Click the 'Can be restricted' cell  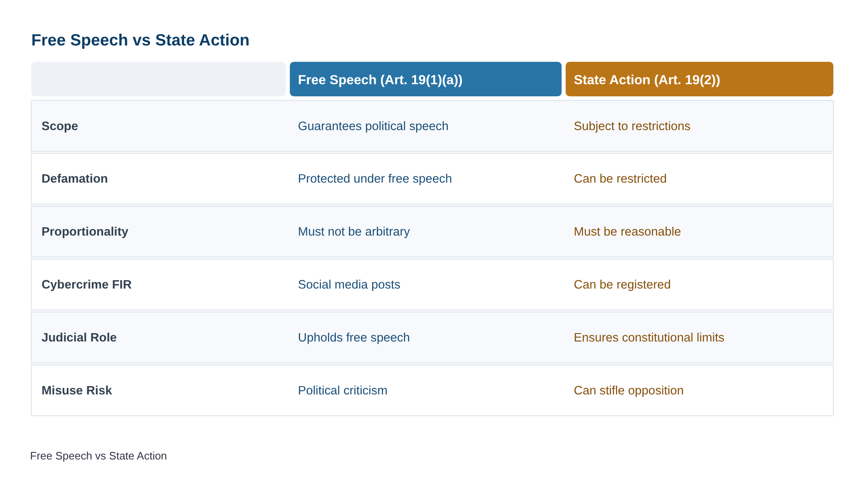[x=620, y=178]
